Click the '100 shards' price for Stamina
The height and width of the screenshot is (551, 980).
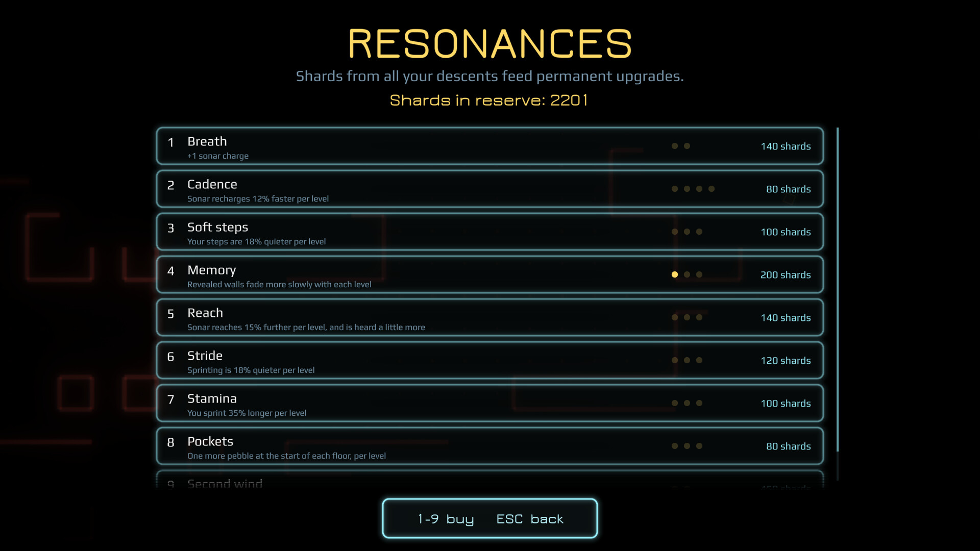coord(786,404)
